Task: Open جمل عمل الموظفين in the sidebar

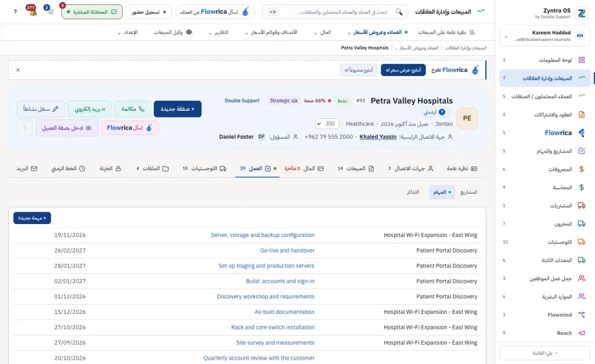Action: coord(545,279)
